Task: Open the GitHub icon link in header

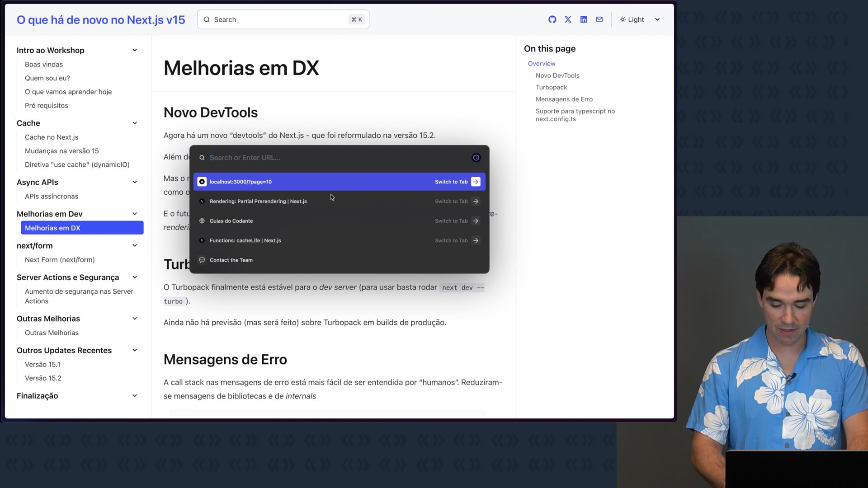Action: click(x=552, y=19)
